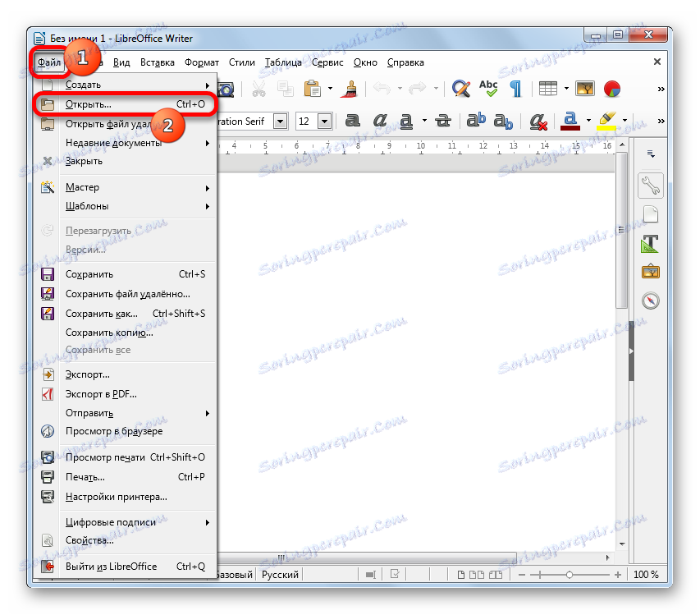The height and width of the screenshot is (615, 700).
Task: Click the sidebar collapse handle
Action: [631, 351]
